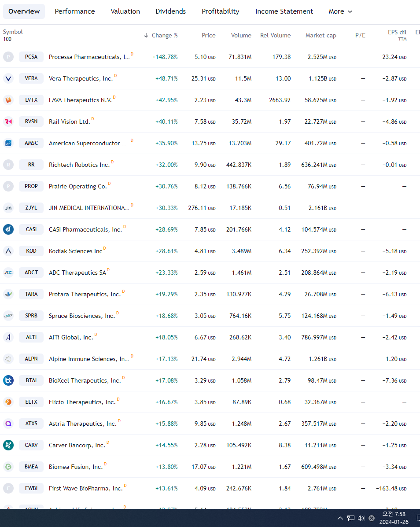Screen dimensions: 420x527
Task: Open the Income Statement tab
Action: click(284, 11)
